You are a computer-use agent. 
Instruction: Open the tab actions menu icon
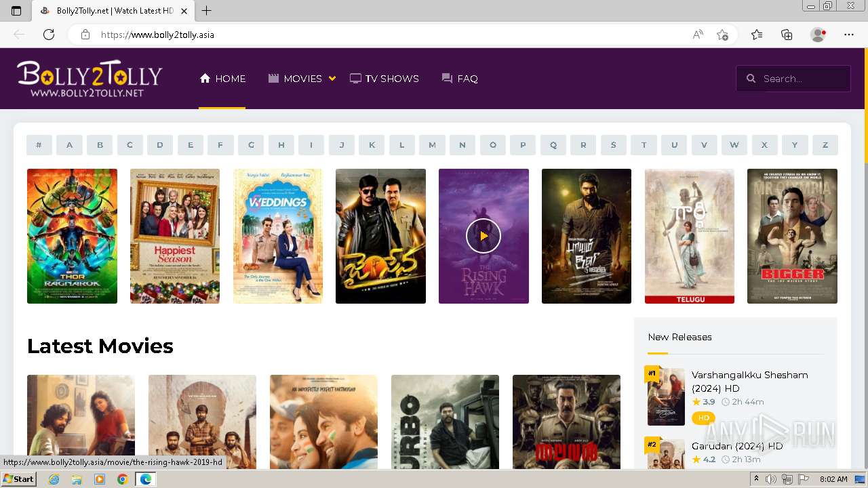pyautogui.click(x=16, y=11)
